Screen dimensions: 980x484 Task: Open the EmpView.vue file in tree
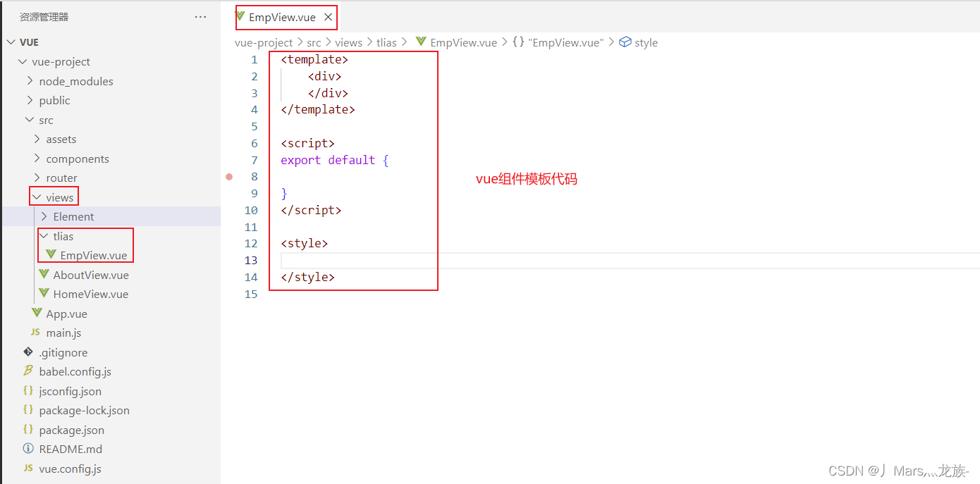coord(94,256)
